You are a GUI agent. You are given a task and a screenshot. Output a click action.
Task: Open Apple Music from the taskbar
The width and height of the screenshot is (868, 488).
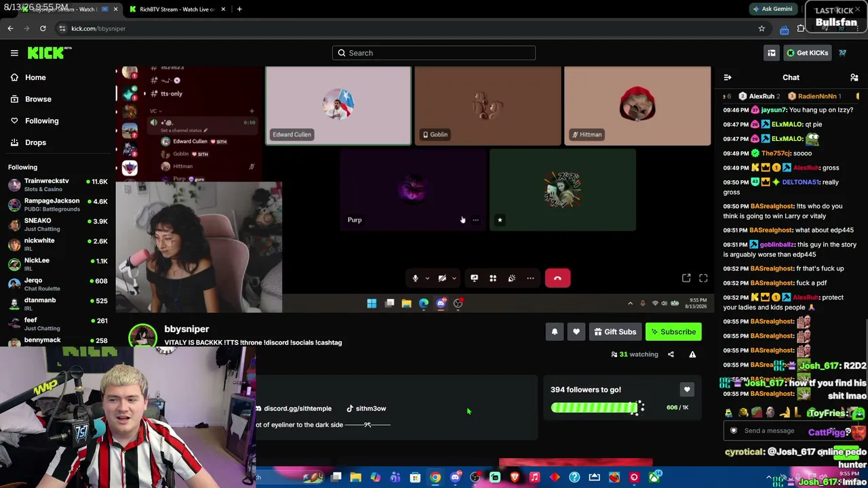(534, 478)
